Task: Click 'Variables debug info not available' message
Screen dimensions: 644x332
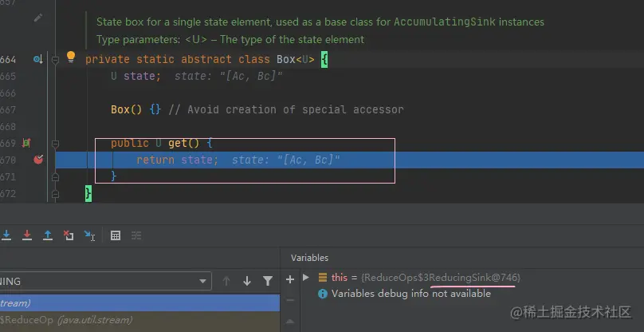Action: pos(411,294)
